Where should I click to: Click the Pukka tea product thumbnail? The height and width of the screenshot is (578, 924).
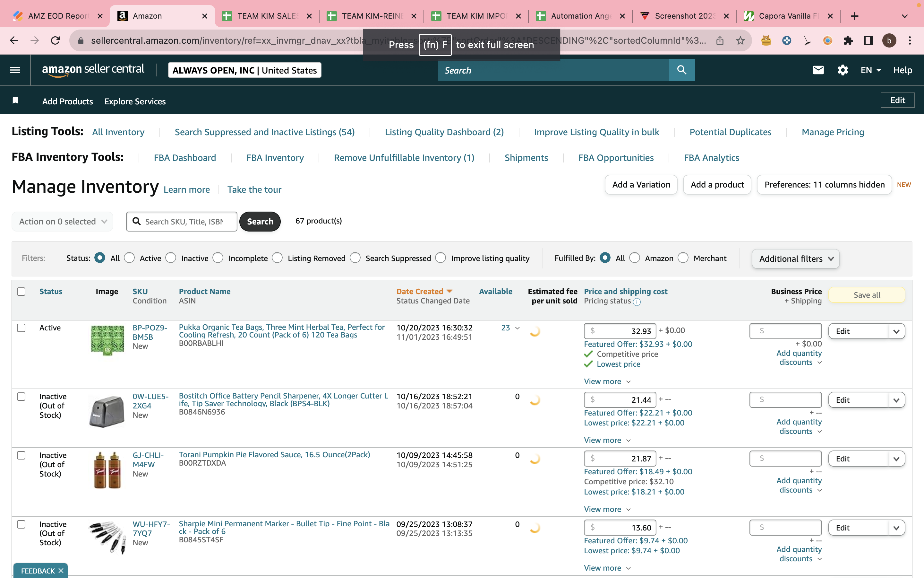107,340
